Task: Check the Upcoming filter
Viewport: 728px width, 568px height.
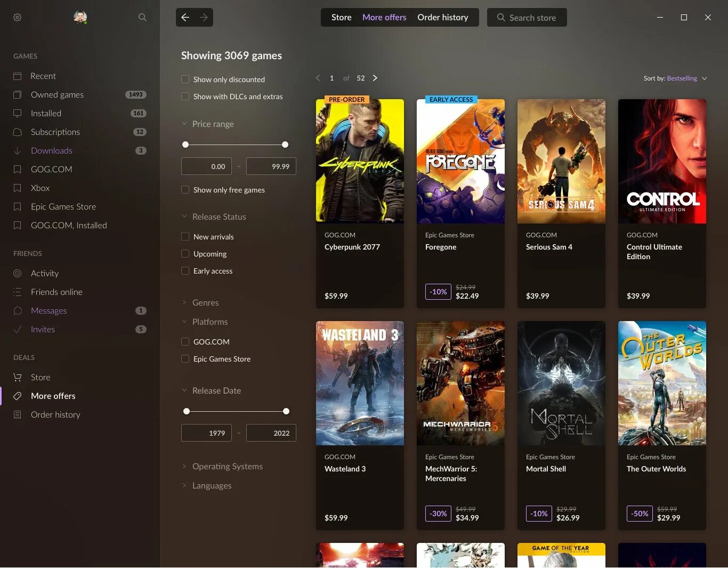Action: point(185,254)
